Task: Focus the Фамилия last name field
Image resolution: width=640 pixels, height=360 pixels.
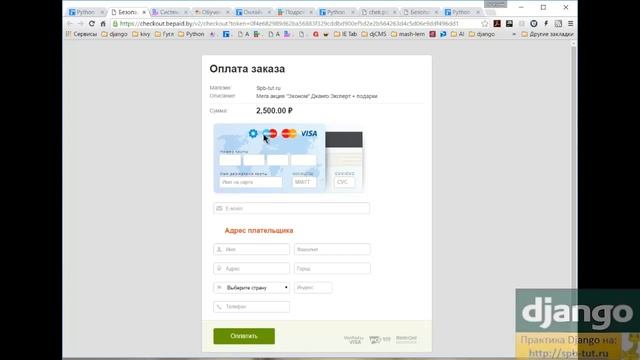Action: point(332,249)
